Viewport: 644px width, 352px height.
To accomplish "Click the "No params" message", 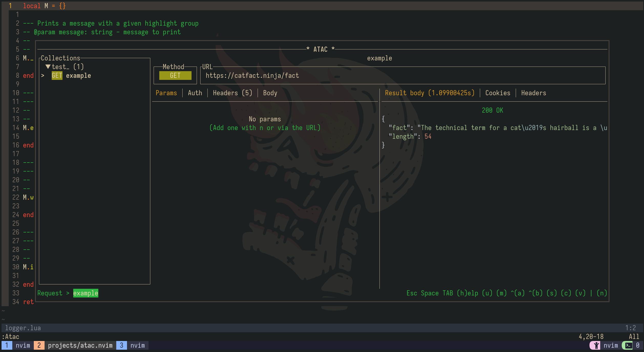I will click(x=265, y=119).
